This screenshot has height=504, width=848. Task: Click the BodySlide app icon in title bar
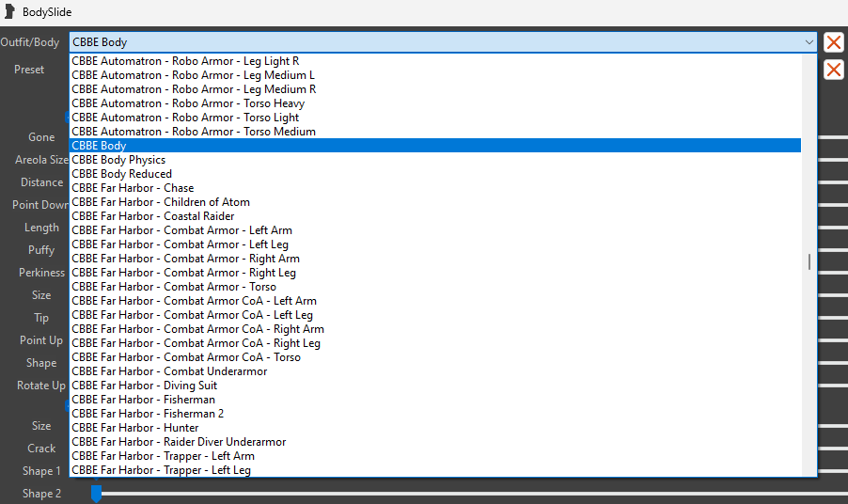click(x=9, y=11)
